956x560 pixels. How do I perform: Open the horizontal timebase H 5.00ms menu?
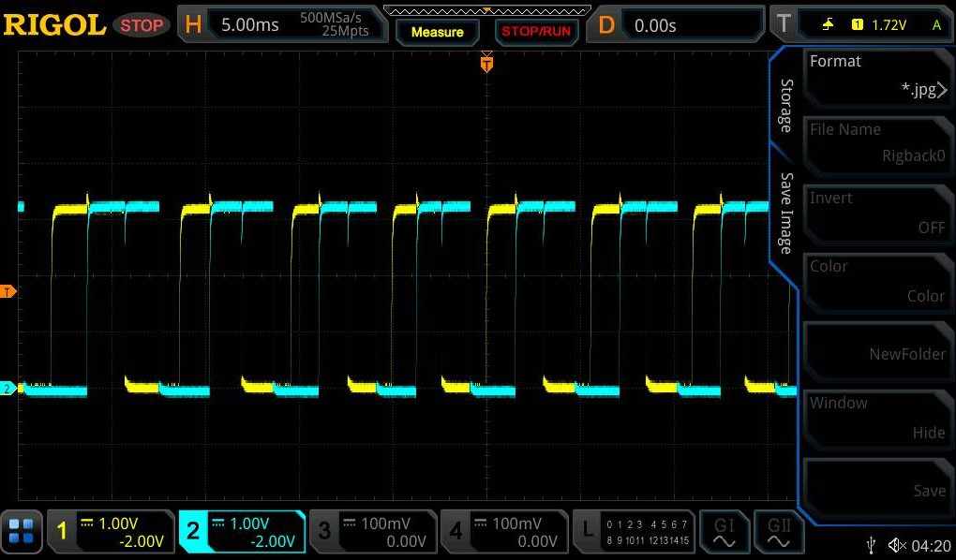coord(246,24)
